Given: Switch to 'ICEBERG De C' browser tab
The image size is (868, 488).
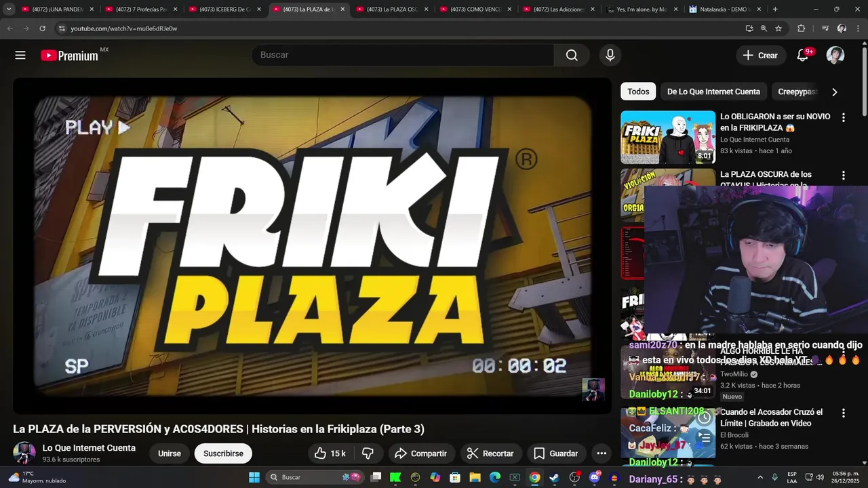Looking at the screenshot, I should pyautogui.click(x=224, y=9).
